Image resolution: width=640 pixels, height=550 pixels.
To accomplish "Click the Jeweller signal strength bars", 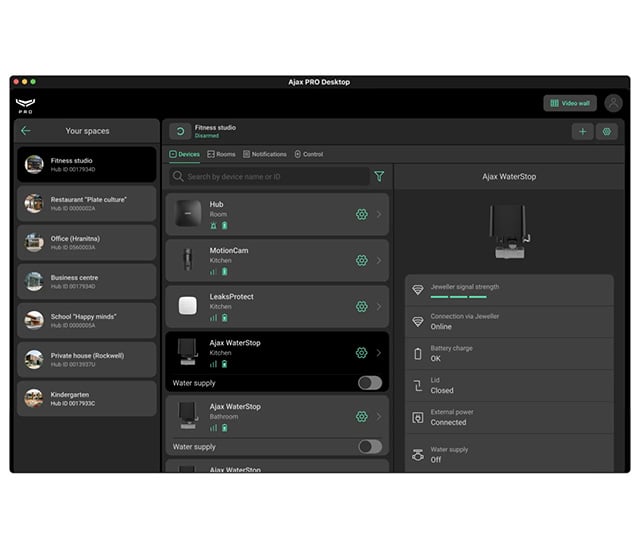I will pyautogui.click(x=458, y=297).
